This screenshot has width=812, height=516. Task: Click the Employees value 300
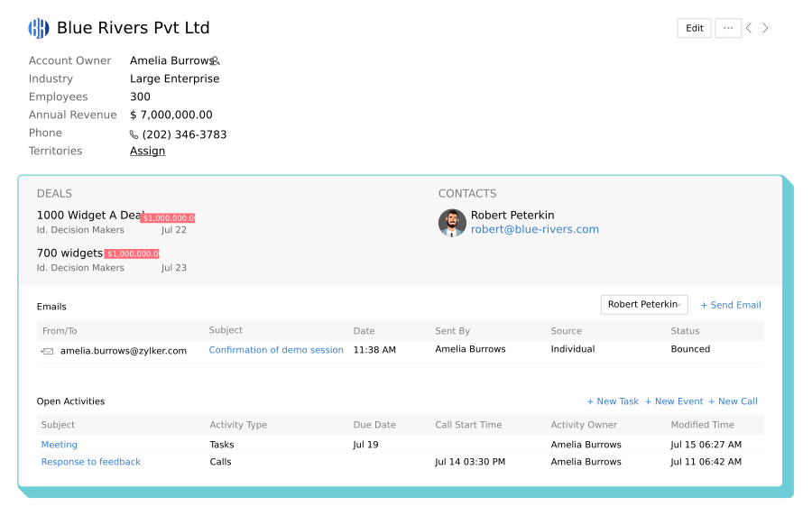click(x=141, y=97)
